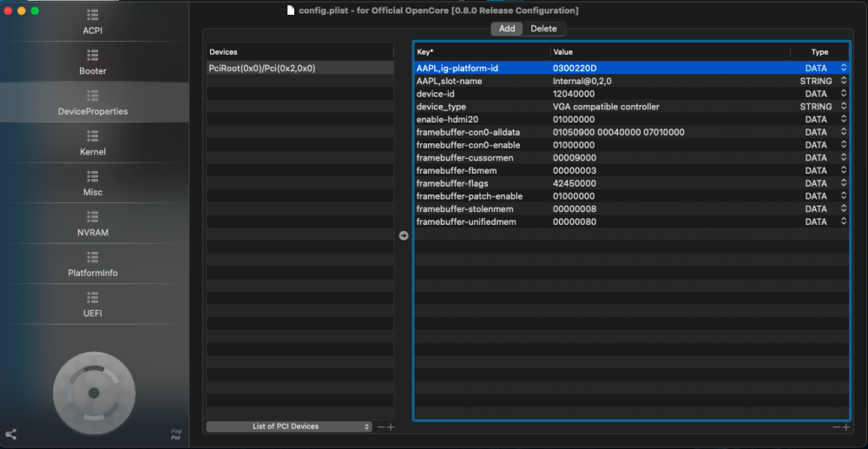
Task: Click value 00000003 of framebuffer-fbmem
Action: coord(575,170)
